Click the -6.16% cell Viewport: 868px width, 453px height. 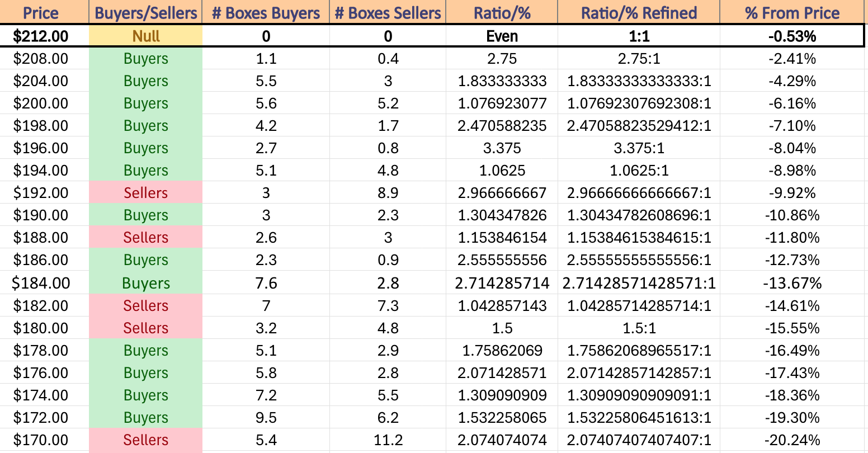pyautogui.click(x=792, y=103)
